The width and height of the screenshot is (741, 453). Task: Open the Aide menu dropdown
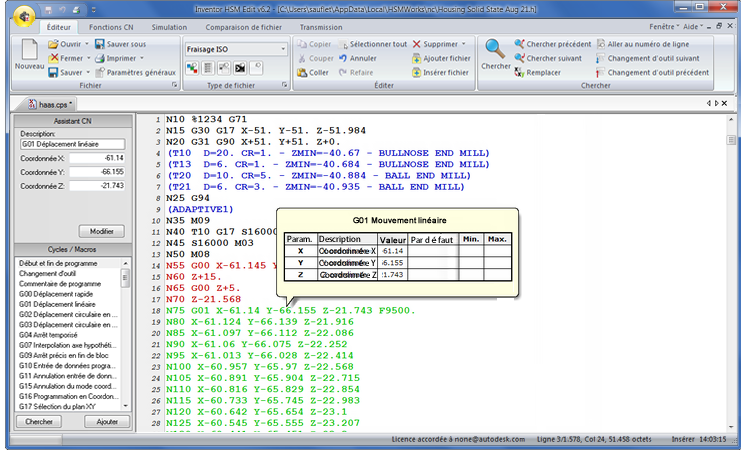point(693,27)
